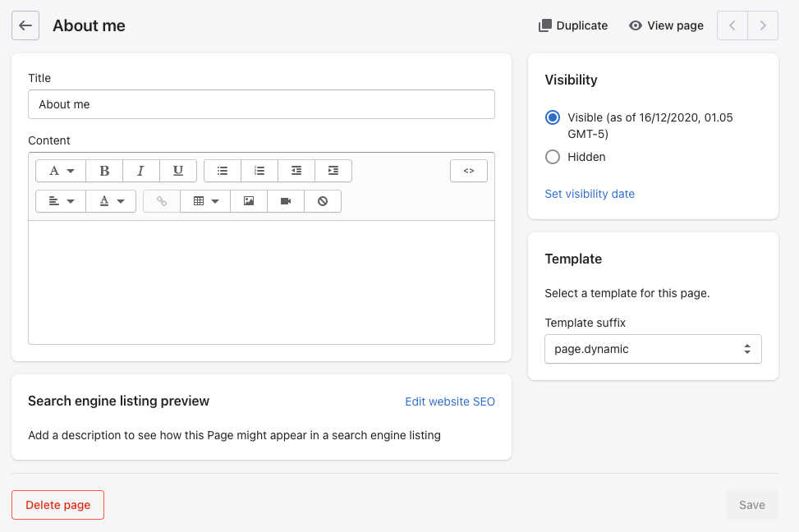Click the insert link icon
This screenshot has height=532, width=799.
pyautogui.click(x=162, y=201)
